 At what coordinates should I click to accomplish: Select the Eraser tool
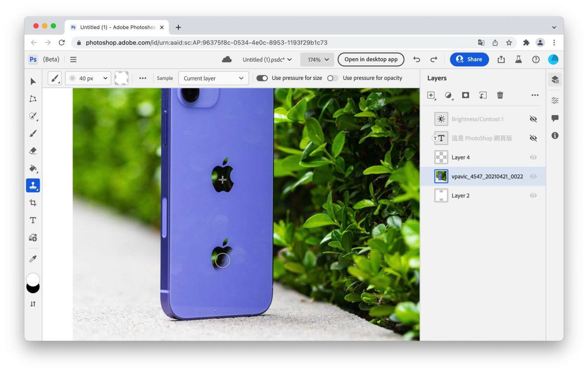33,151
